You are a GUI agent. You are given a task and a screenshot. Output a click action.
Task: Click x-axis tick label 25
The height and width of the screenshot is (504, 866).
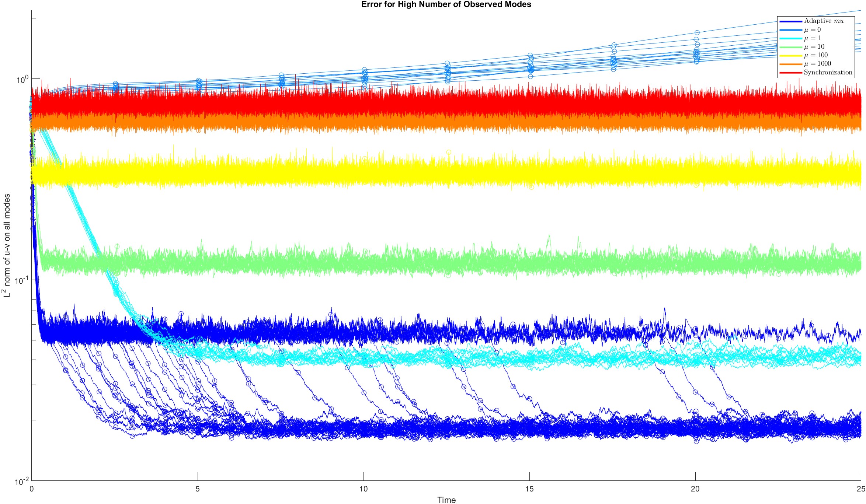click(x=860, y=489)
